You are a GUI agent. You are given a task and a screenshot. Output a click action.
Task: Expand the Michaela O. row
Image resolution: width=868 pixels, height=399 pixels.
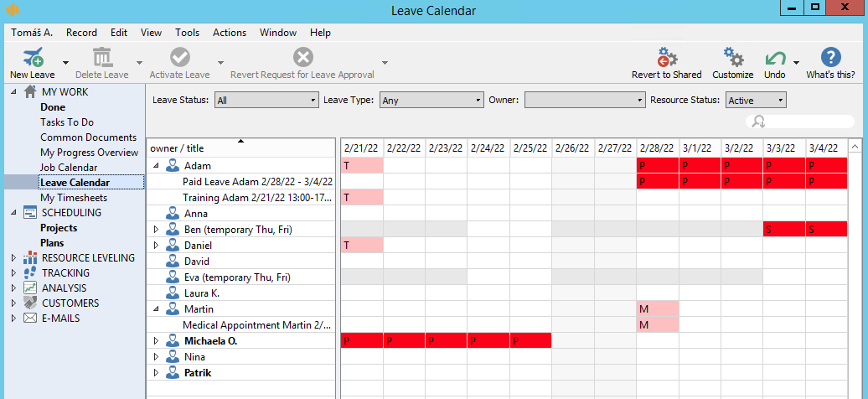pos(156,341)
